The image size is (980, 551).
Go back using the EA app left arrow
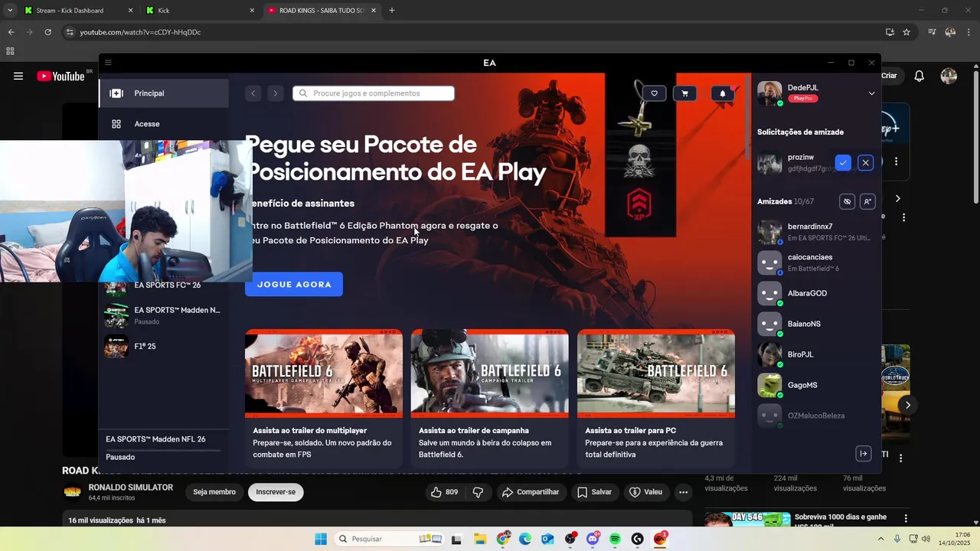point(253,93)
